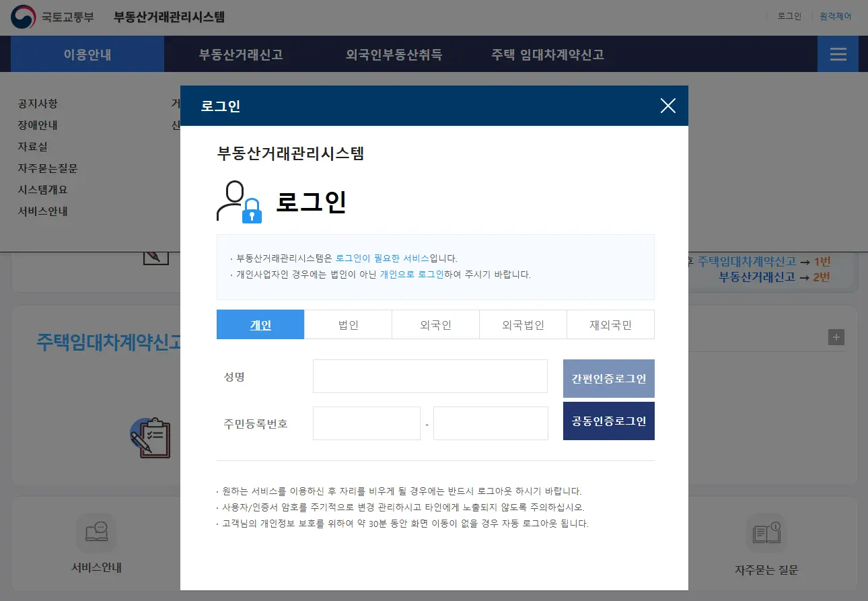Click the 서비스안내 laptop icon
Image resolution: width=868 pixels, height=601 pixels.
coord(96,532)
